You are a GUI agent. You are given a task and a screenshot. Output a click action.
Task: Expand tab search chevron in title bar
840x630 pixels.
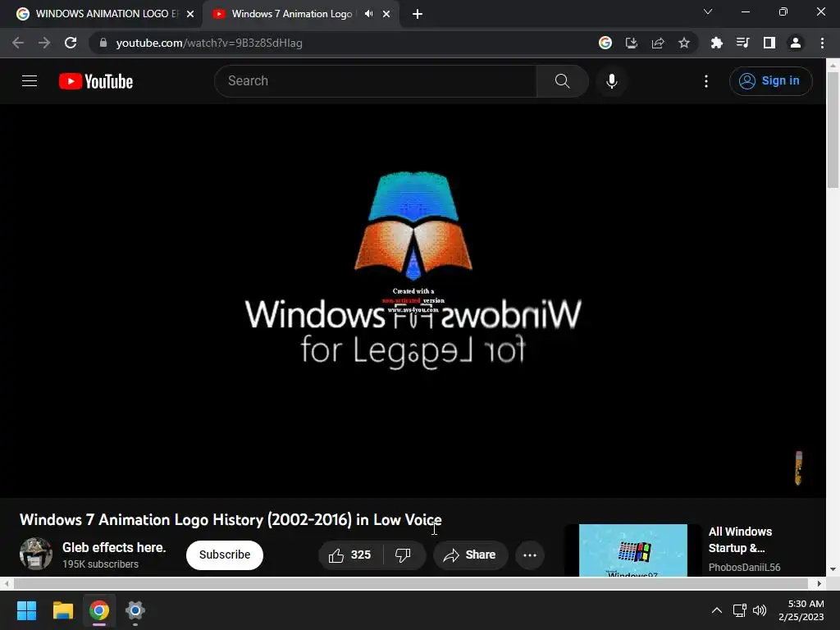[708, 11]
